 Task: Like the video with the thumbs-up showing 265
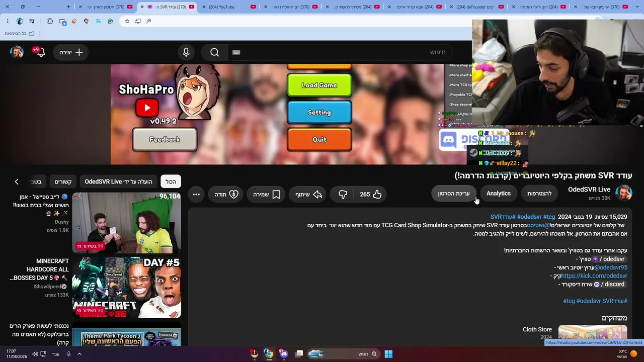(371, 194)
